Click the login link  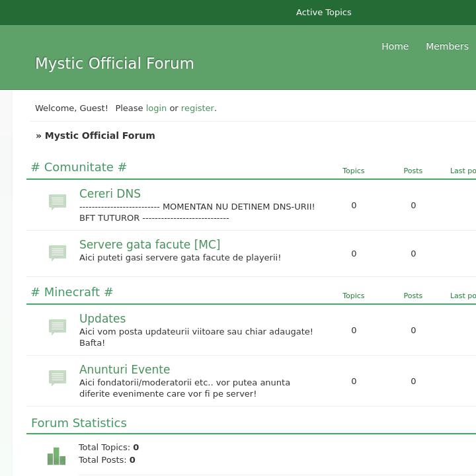156,108
